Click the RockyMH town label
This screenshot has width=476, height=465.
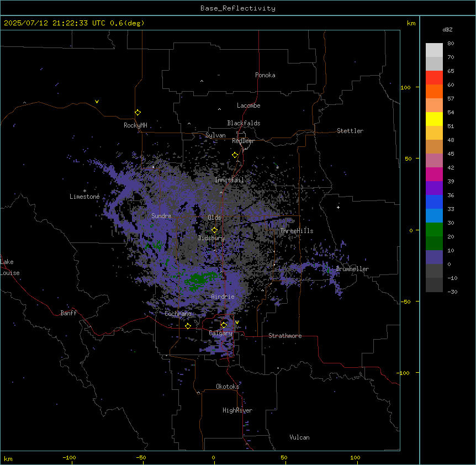click(x=135, y=125)
